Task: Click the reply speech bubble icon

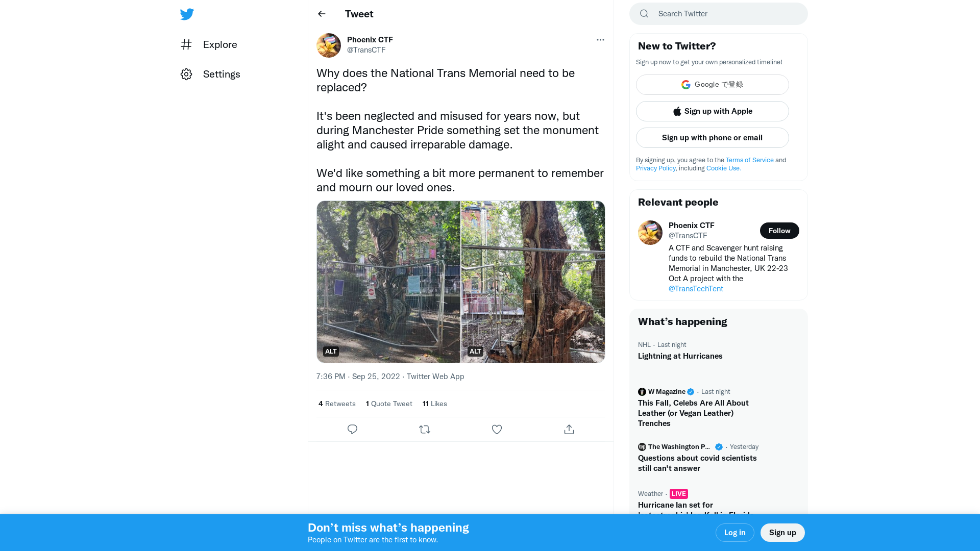Action: tap(352, 430)
